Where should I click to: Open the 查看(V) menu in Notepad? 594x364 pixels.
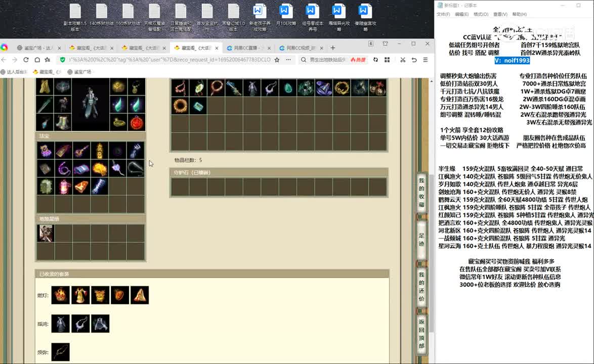pos(500,14)
